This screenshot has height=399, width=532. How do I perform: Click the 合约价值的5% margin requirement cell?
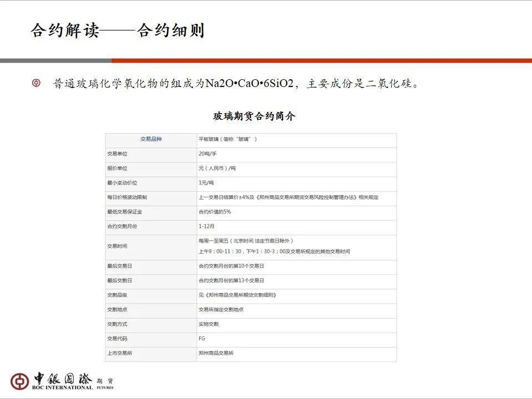[x=216, y=212]
